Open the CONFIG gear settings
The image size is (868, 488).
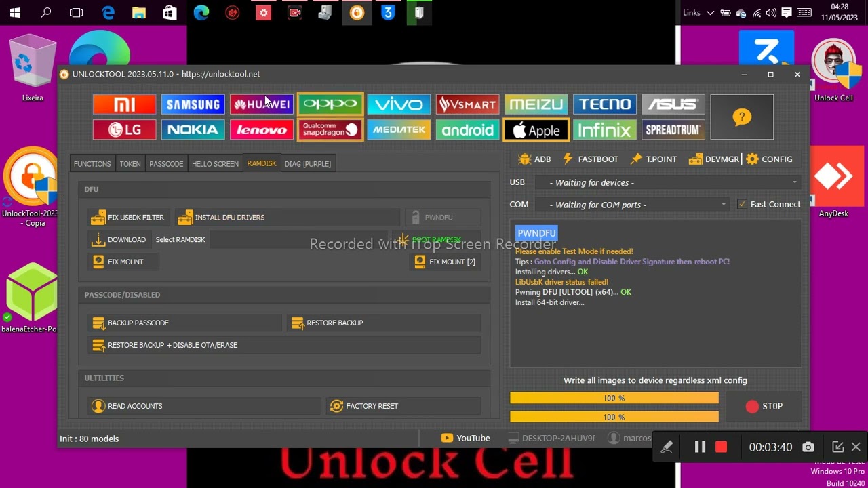pyautogui.click(x=769, y=159)
